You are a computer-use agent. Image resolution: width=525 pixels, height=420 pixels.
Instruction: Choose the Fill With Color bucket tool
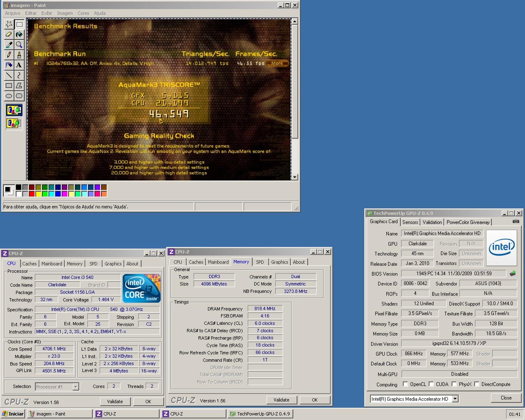[x=19, y=34]
